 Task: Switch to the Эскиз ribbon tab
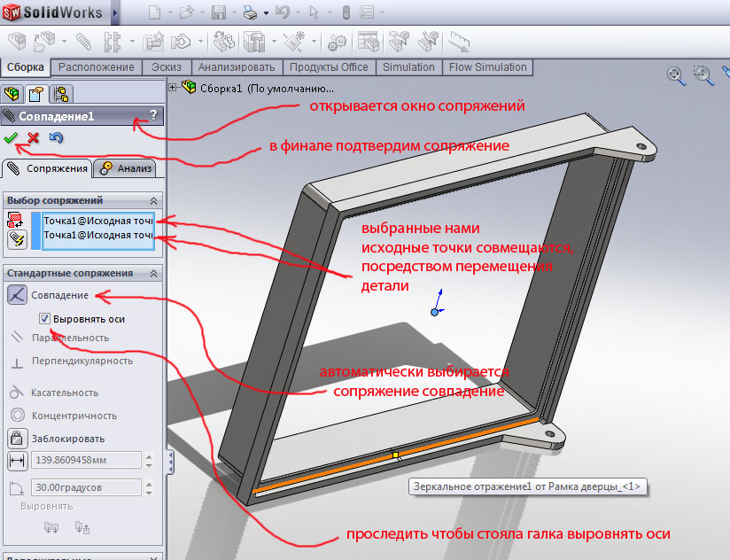(x=167, y=67)
